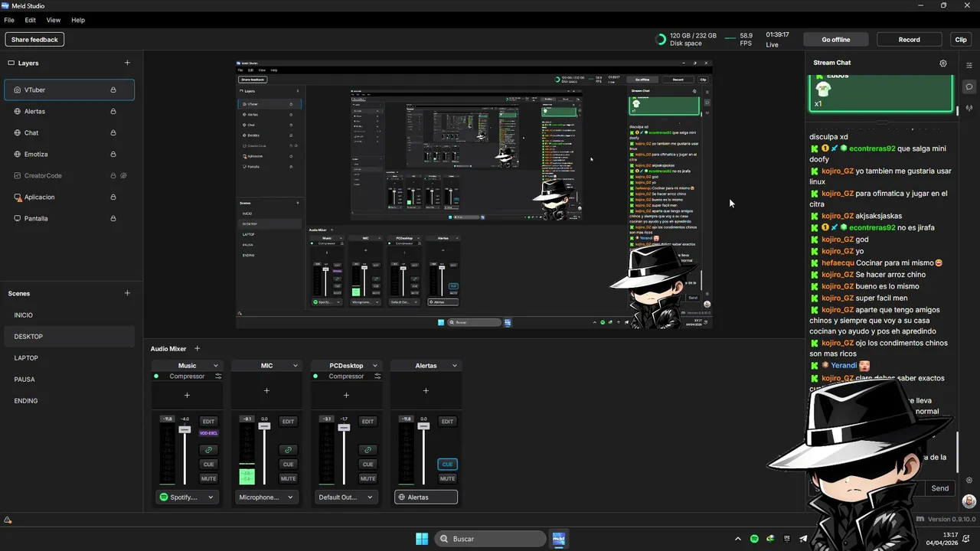Switch to the INICIO scene
This screenshot has width=980, height=551.
(x=69, y=315)
